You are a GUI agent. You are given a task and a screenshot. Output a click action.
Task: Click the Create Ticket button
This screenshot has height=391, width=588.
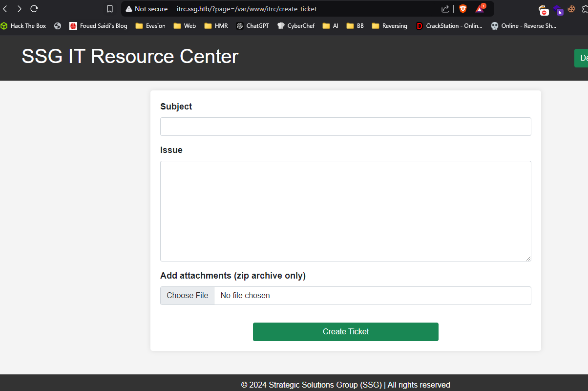[x=345, y=331]
